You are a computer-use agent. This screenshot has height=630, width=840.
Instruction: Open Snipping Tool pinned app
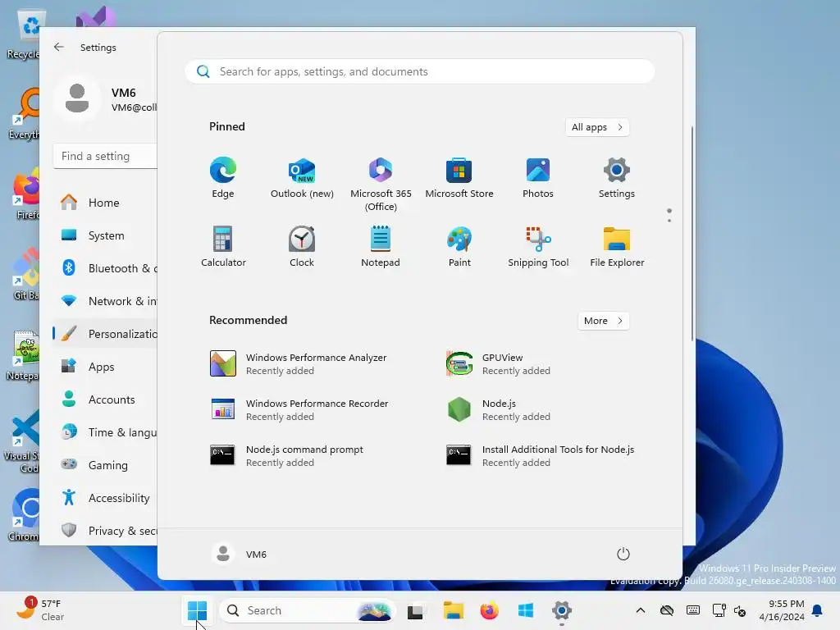point(538,246)
